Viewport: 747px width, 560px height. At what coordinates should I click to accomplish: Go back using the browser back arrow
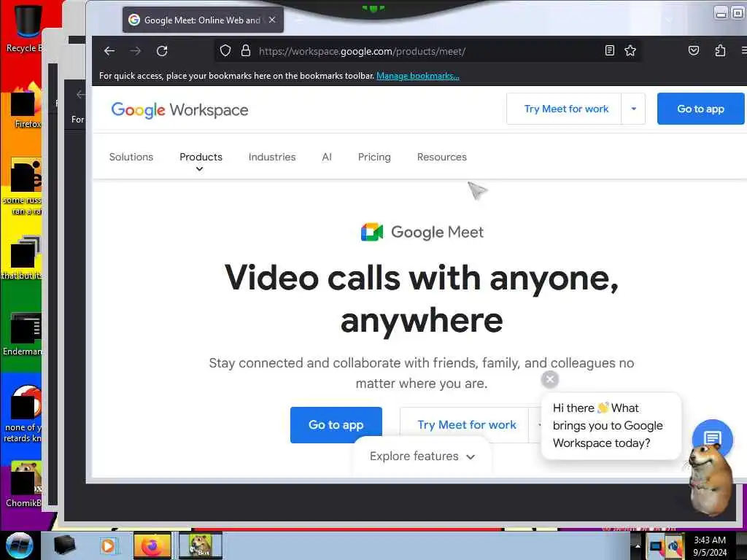(x=109, y=51)
